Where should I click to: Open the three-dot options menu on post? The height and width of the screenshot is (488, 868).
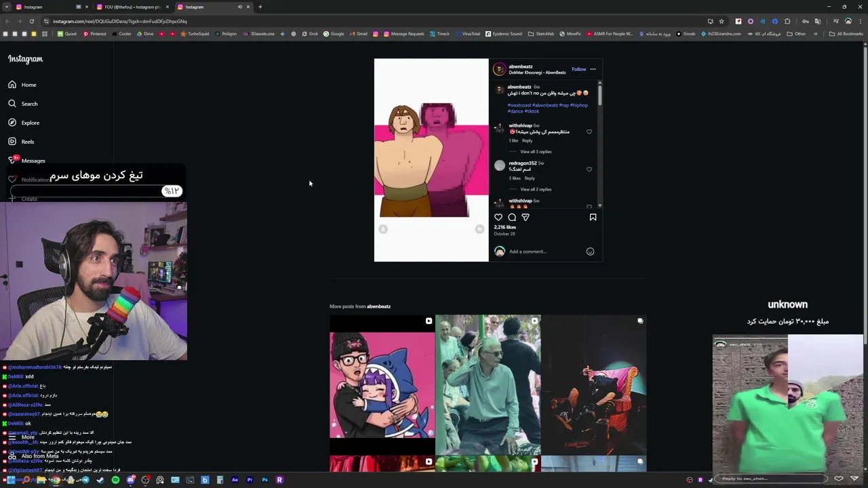tap(593, 69)
